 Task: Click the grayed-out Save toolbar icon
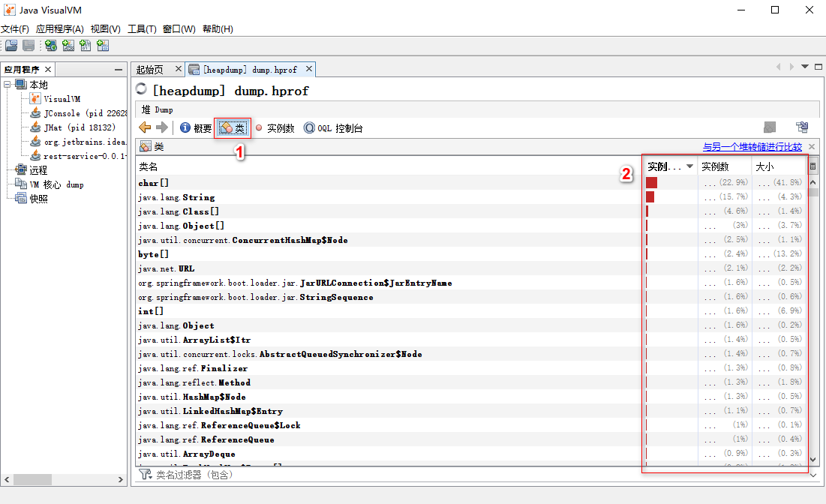(x=29, y=46)
